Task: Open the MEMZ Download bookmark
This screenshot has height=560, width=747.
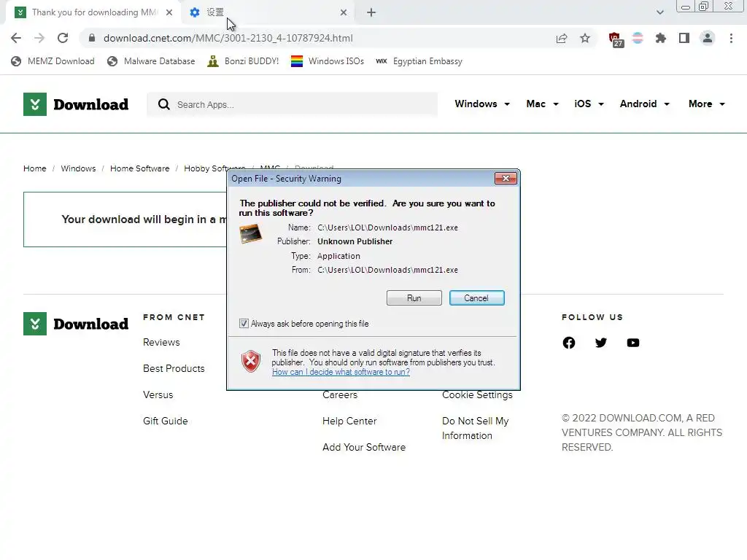Action: click(x=53, y=61)
